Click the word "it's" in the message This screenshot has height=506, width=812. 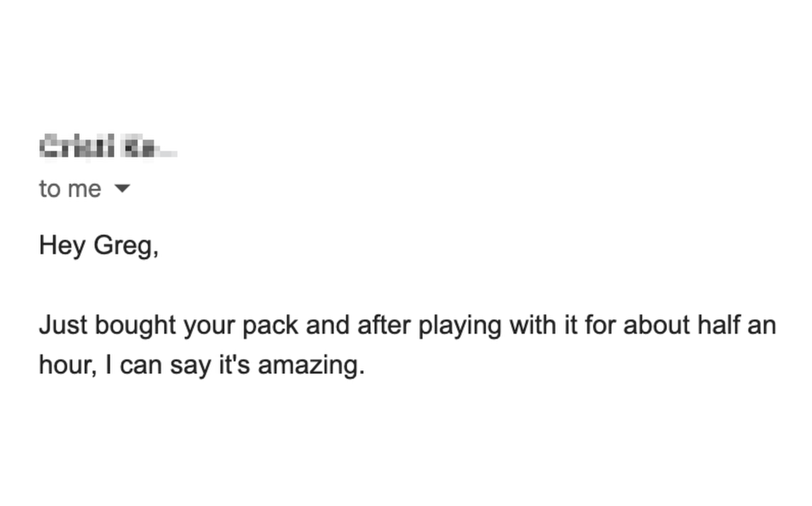[x=234, y=365]
